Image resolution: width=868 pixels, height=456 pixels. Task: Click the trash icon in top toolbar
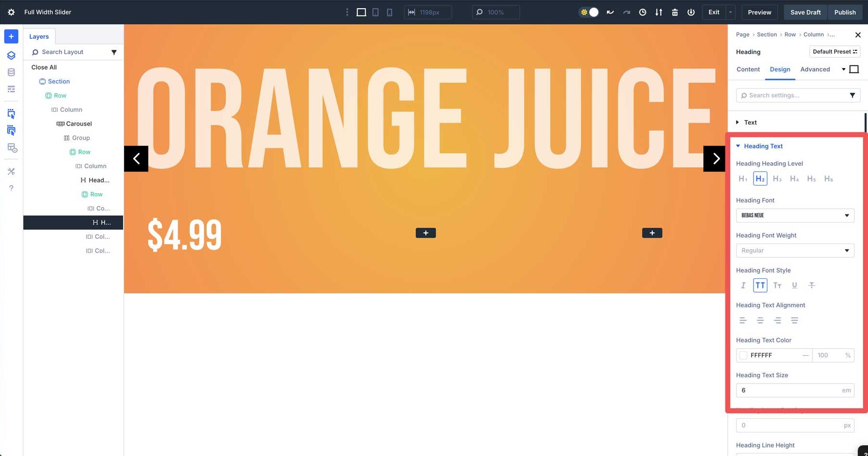click(x=675, y=12)
